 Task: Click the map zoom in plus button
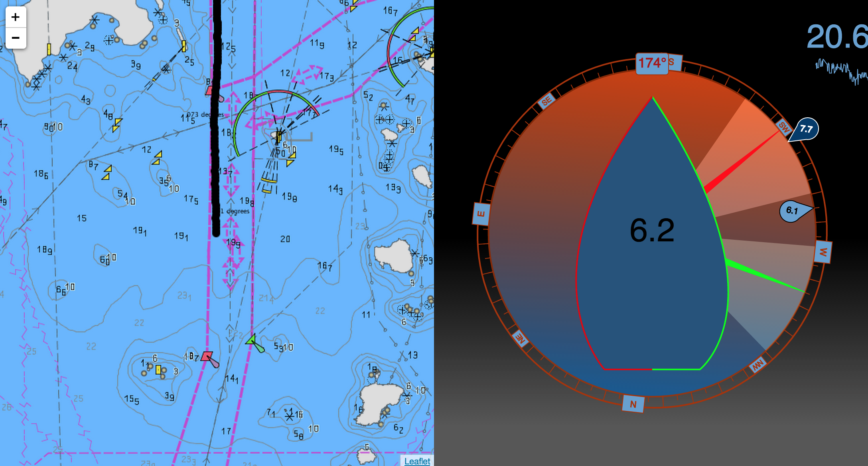tap(16, 17)
